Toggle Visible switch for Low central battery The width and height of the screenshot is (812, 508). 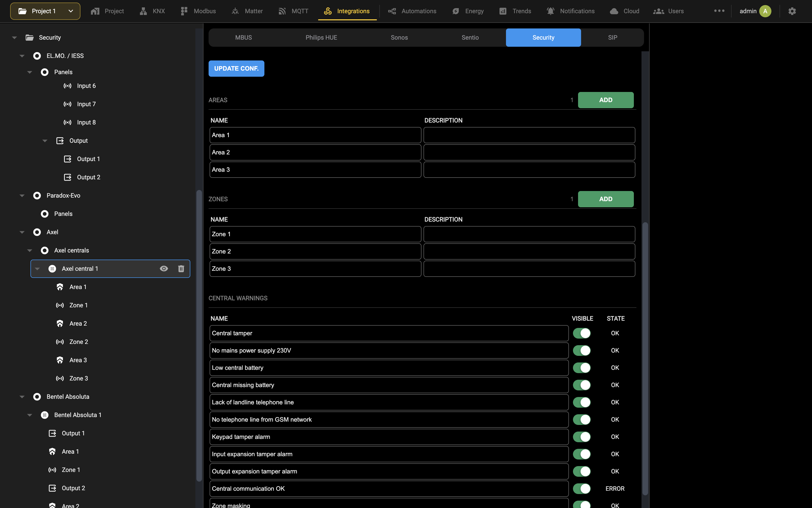[582, 368]
